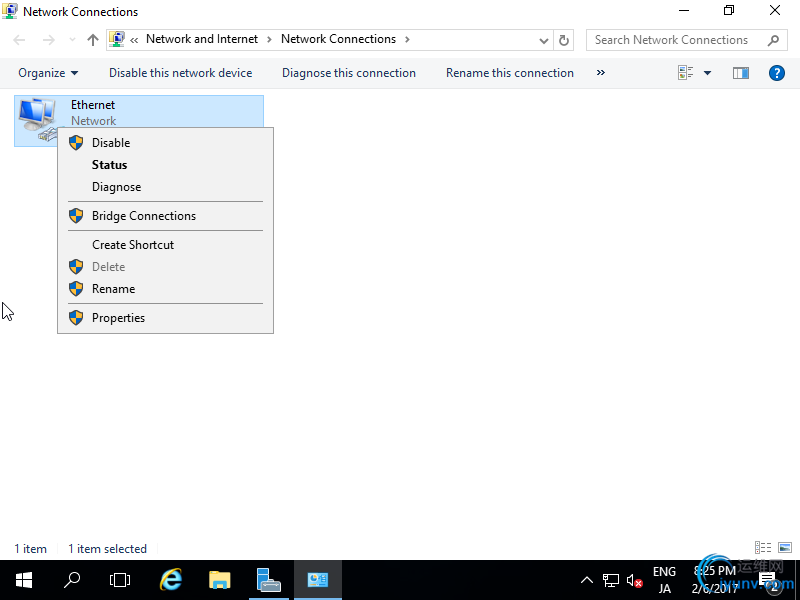Open the Windows Start menu

point(23,580)
